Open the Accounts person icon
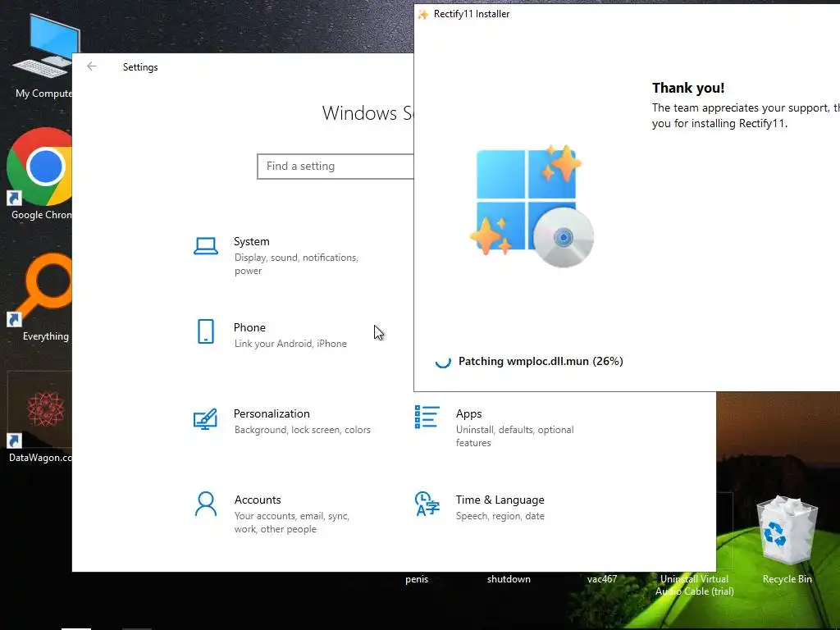Screen dimensions: 840x630 (206, 504)
